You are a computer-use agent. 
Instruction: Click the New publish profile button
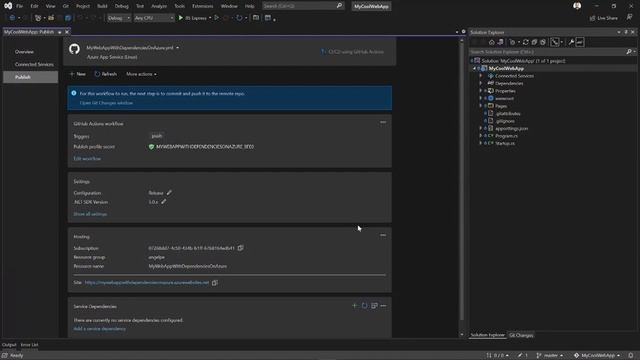(x=78, y=74)
